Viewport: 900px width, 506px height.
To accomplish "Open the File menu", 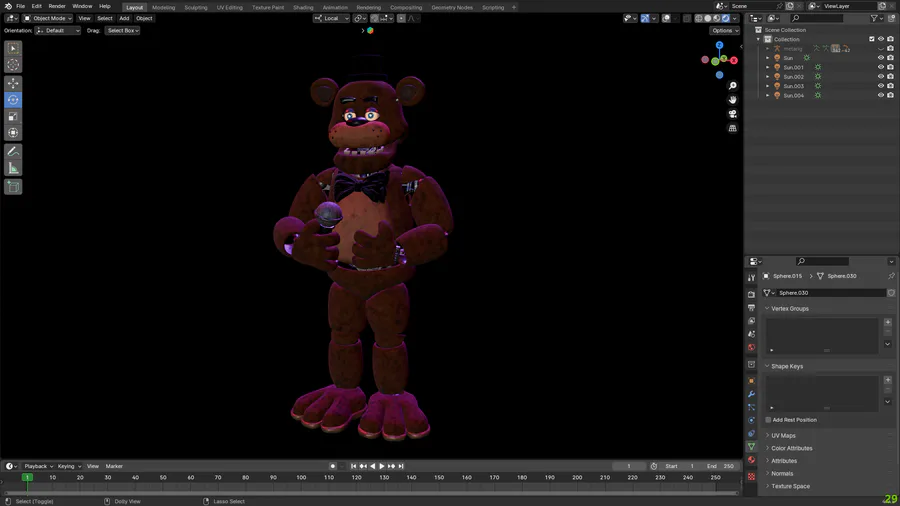I will pyautogui.click(x=21, y=6).
